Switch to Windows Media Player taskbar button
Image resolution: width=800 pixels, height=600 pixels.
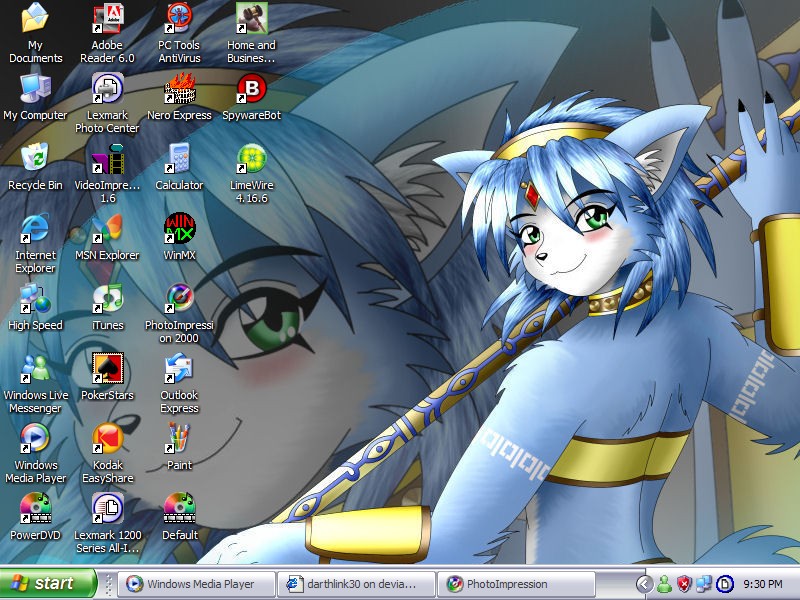tap(197, 584)
